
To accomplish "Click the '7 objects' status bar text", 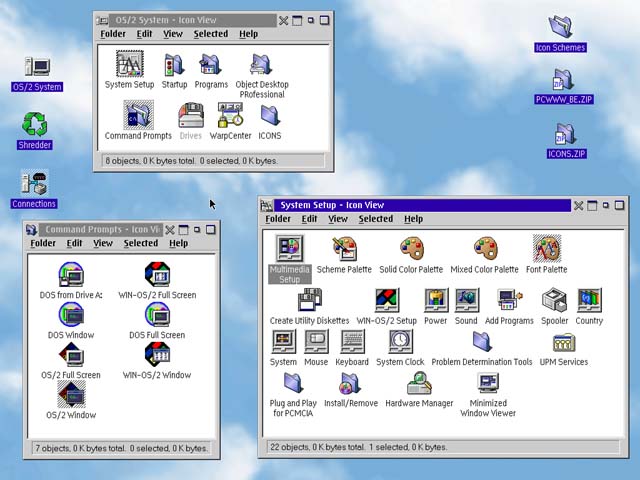I will tap(121, 448).
